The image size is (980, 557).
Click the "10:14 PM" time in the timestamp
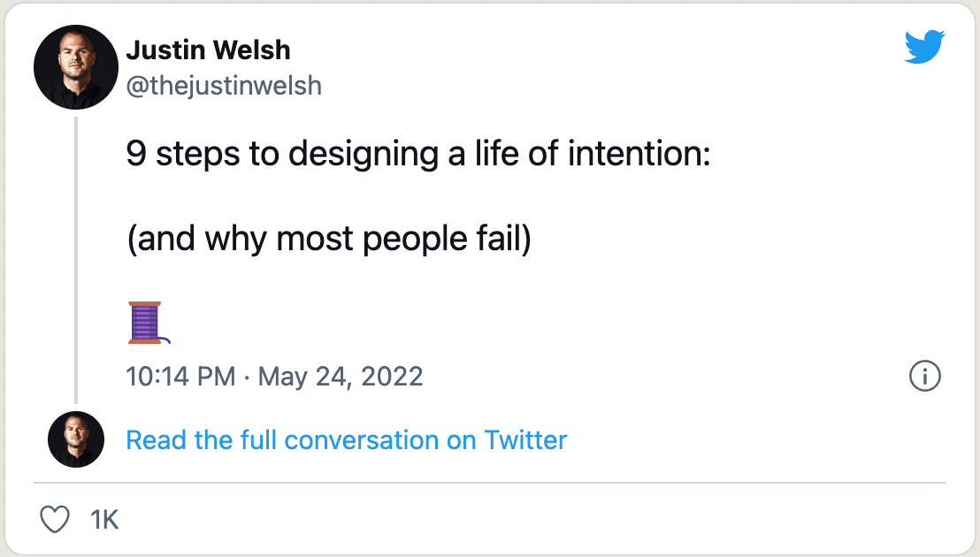tap(181, 377)
